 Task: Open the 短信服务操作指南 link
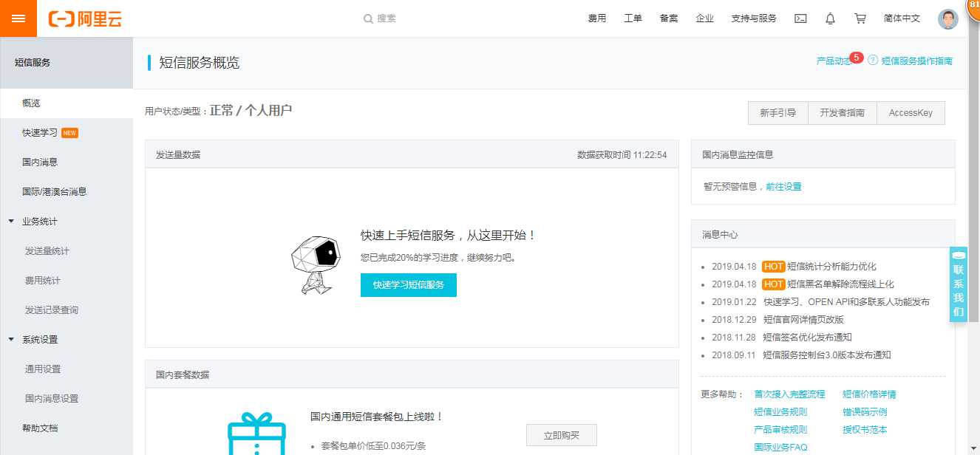pyautogui.click(x=917, y=61)
